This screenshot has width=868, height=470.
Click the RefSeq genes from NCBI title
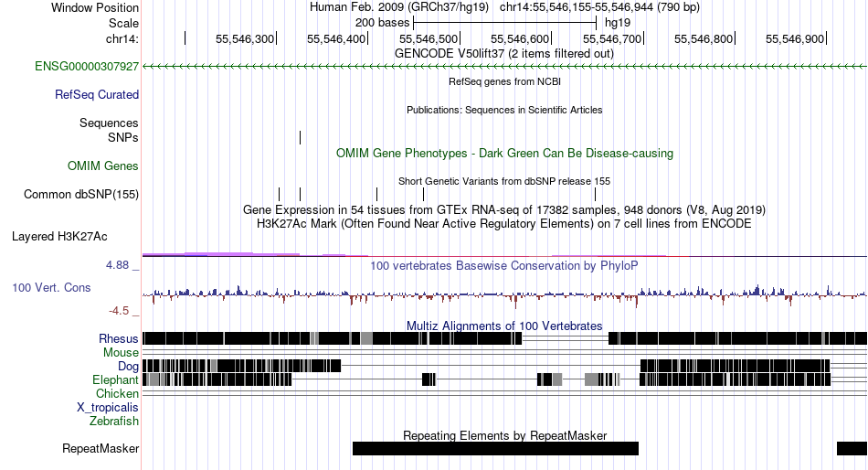pos(505,81)
